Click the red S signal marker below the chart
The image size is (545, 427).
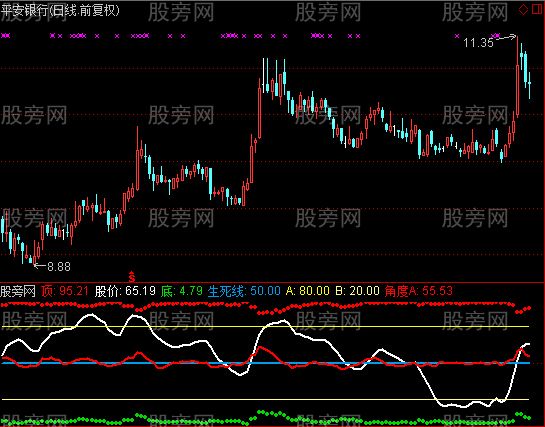point(131,277)
